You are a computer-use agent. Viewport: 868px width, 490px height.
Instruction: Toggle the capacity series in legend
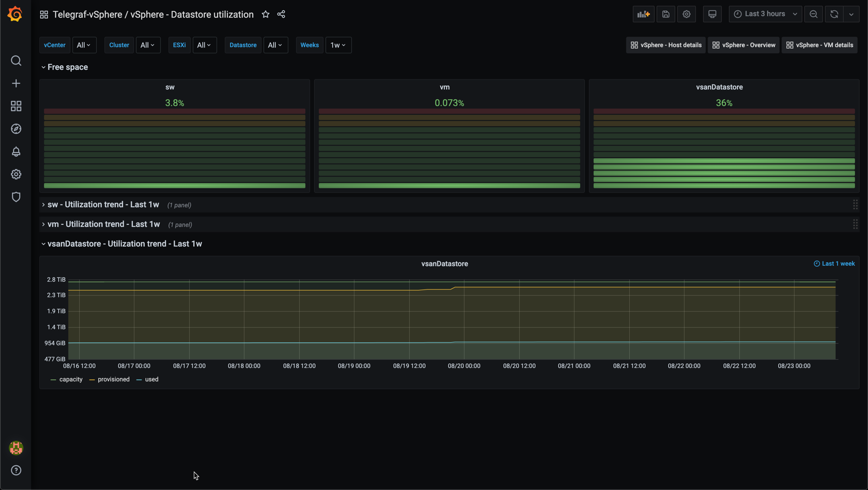coord(71,379)
